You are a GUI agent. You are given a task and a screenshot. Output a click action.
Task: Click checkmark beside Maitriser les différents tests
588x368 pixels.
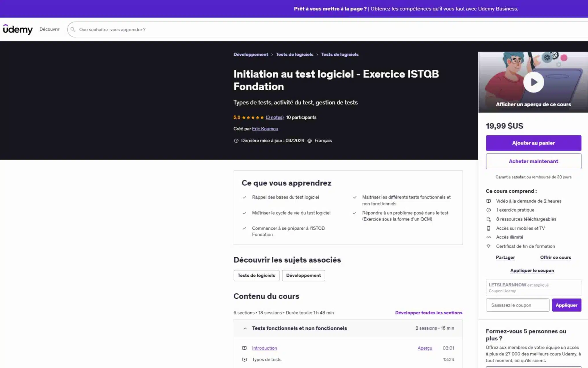coord(355,197)
